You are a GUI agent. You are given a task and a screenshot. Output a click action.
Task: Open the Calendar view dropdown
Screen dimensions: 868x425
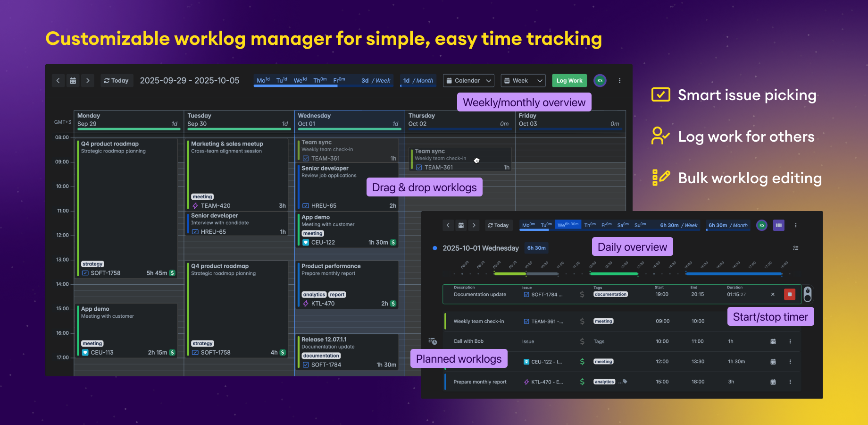(468, 81)
